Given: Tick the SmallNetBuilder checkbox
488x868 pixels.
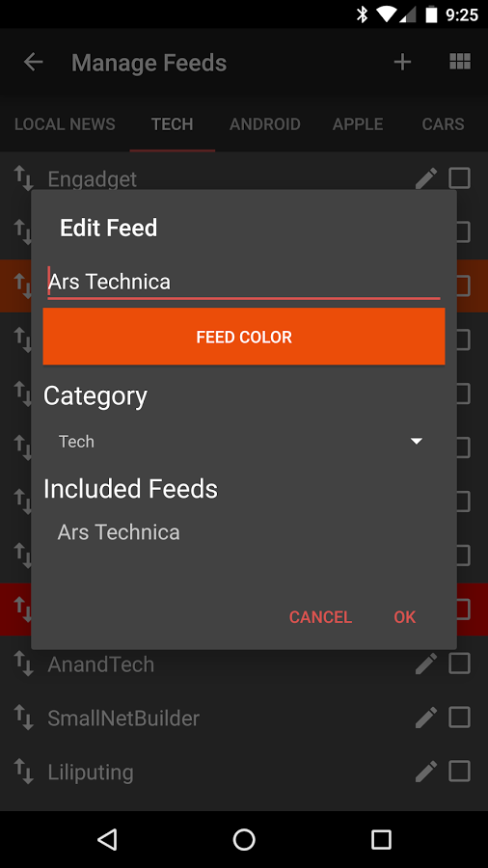Looking at the screenshot, I should (x=459, y=718).
